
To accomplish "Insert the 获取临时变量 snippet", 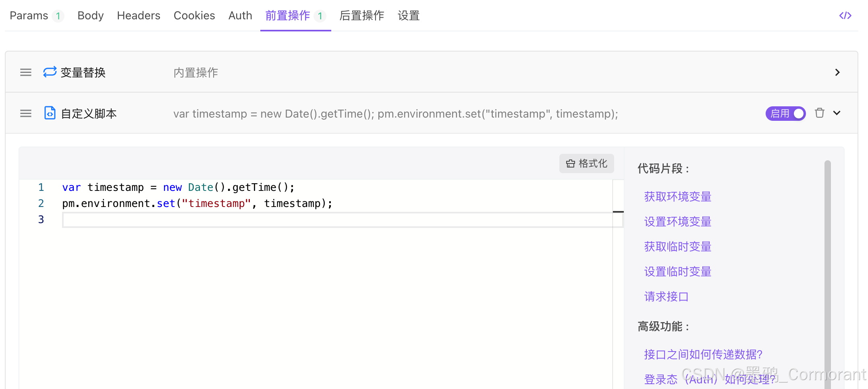I will tap(678, 246).
